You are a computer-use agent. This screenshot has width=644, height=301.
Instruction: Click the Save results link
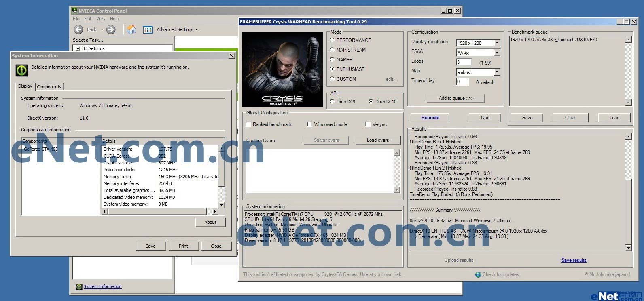coord(574,260)
